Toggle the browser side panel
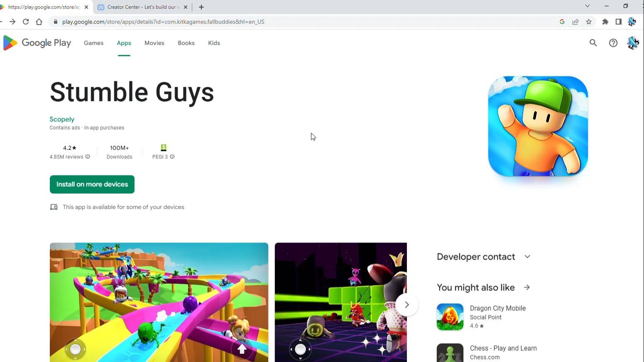Image resolution: width=644 pixels, height=362 pixels. (619, 22)
